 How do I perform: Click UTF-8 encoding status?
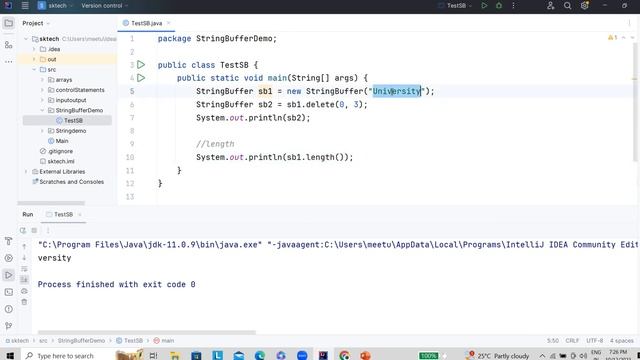point(595,340)
